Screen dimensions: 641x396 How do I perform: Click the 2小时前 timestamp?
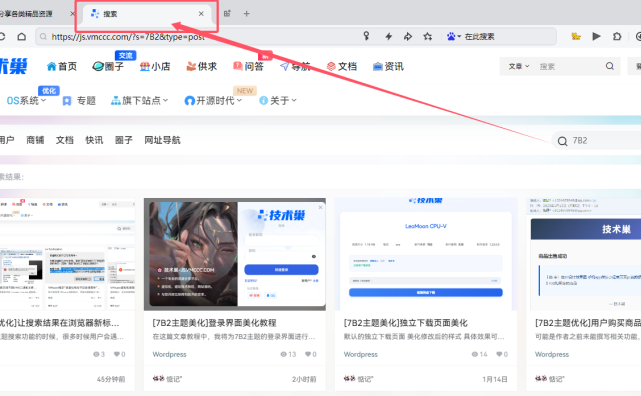[304, 379]
